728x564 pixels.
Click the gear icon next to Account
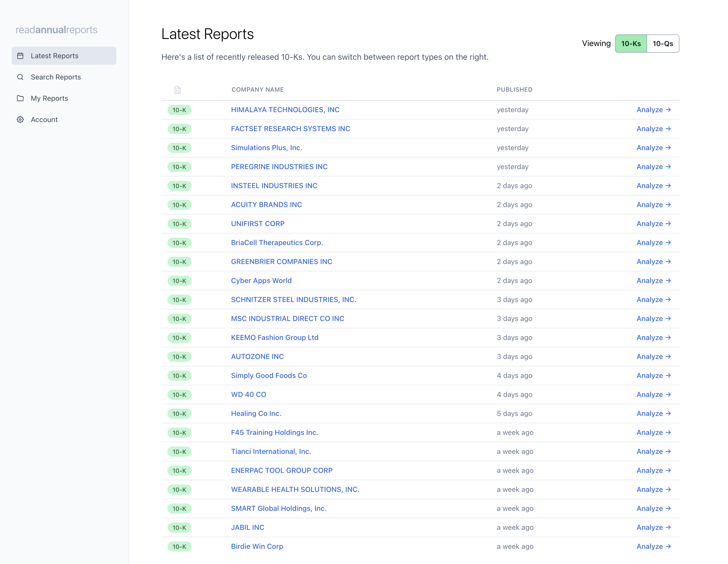pos(20,119)
